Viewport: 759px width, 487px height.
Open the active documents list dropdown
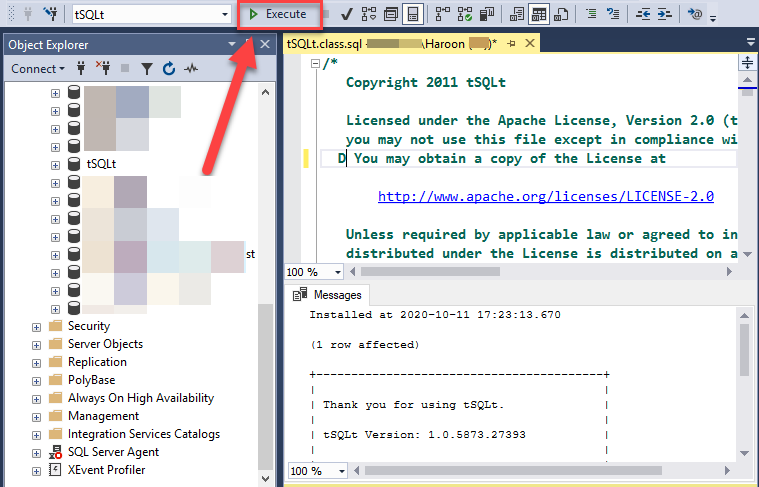point(751,43)
